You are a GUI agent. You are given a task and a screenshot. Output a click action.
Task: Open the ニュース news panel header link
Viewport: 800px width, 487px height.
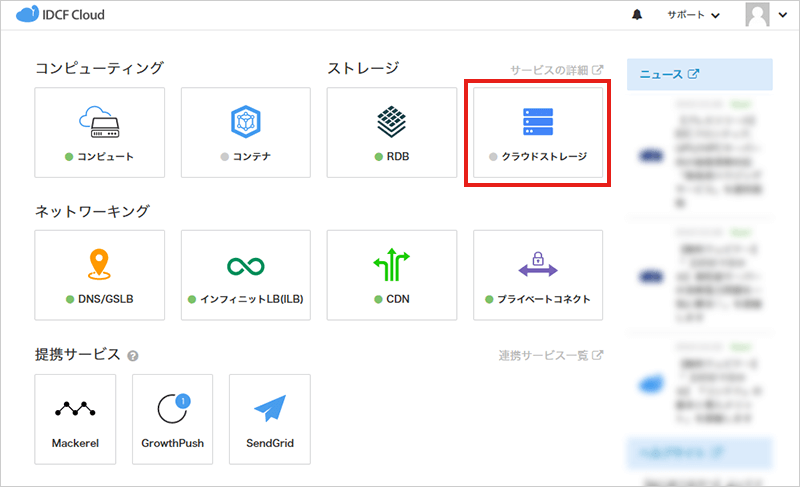(669, 74)
